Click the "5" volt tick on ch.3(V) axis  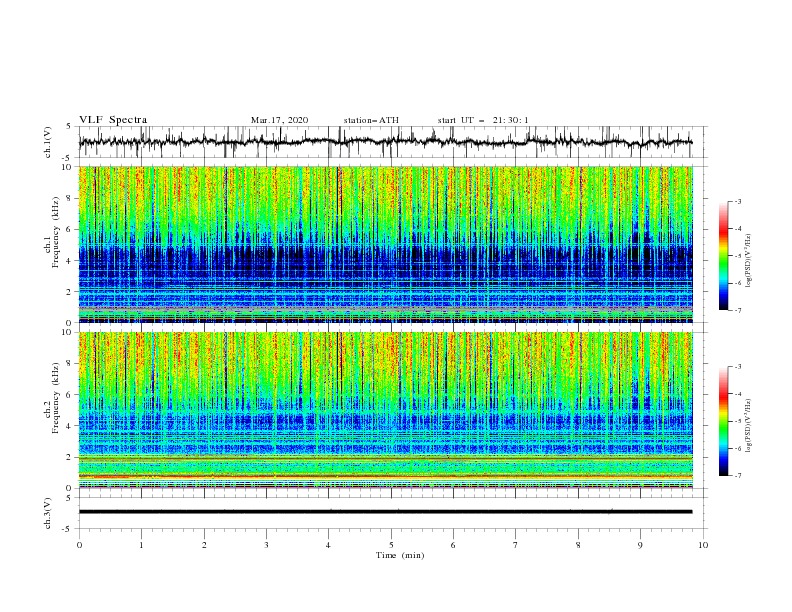tap(69, 498)
